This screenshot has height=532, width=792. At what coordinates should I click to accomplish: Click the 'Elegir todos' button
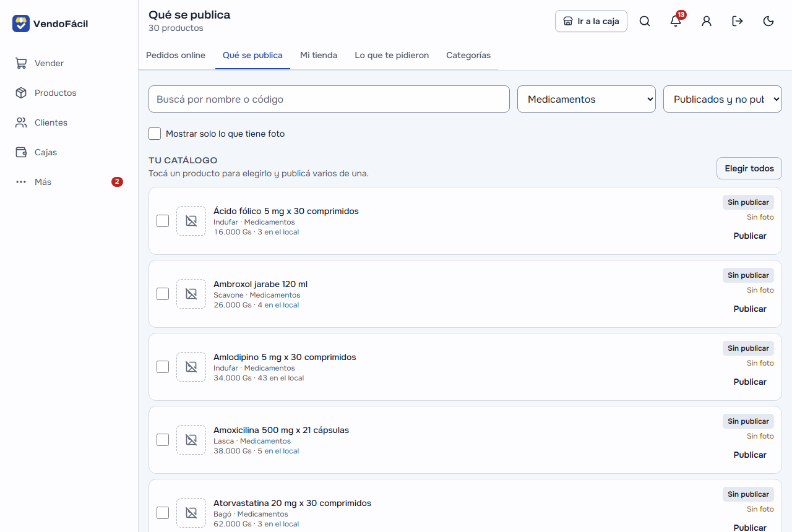click(x=749, y=168)
